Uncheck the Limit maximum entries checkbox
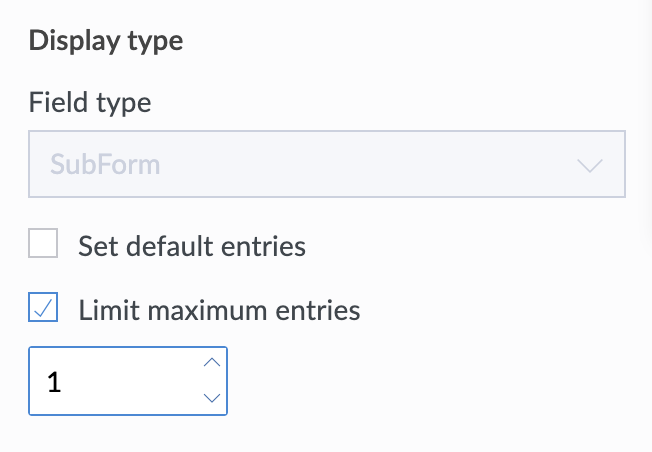The width and height of the screenshot is (652, 452). 43,309
